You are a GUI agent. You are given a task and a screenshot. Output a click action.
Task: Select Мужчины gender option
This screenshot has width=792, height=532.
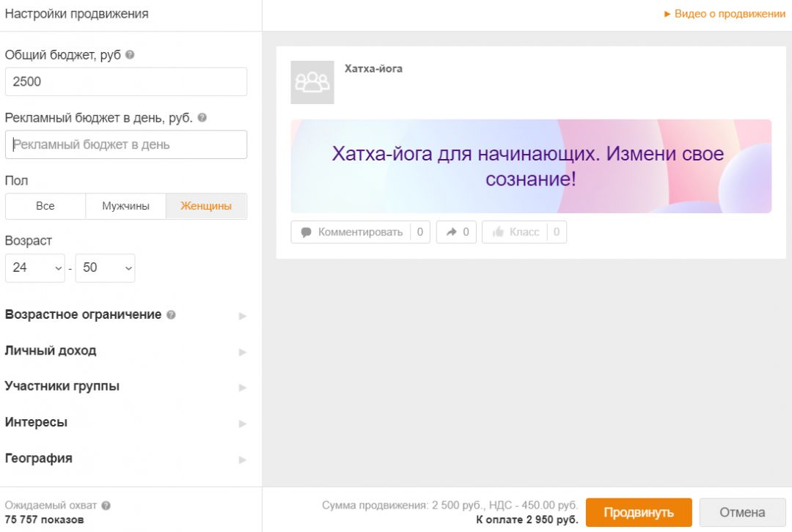click(126, 206)
